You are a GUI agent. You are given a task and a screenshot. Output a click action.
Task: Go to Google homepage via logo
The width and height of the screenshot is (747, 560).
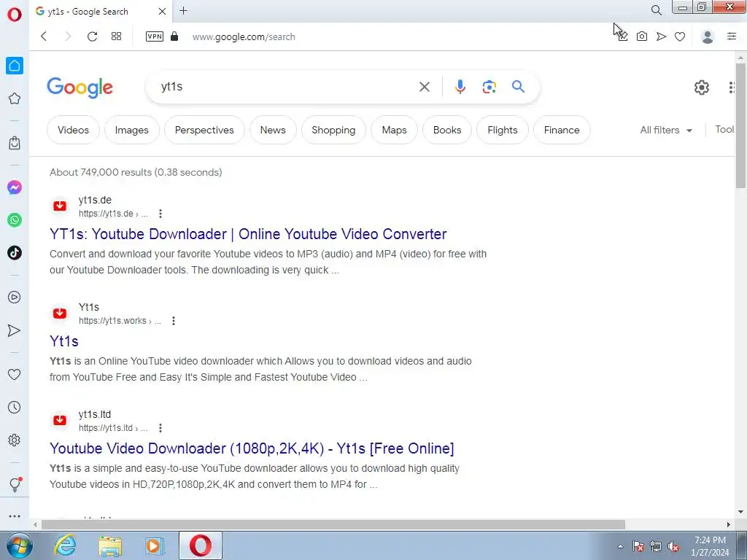click(80, 87)
